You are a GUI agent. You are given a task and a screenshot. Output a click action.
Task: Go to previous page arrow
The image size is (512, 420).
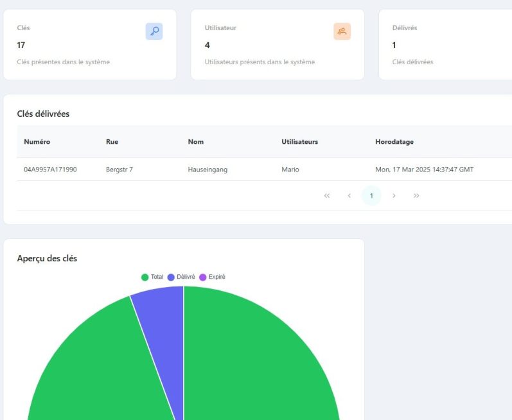(x=349, y=195)
